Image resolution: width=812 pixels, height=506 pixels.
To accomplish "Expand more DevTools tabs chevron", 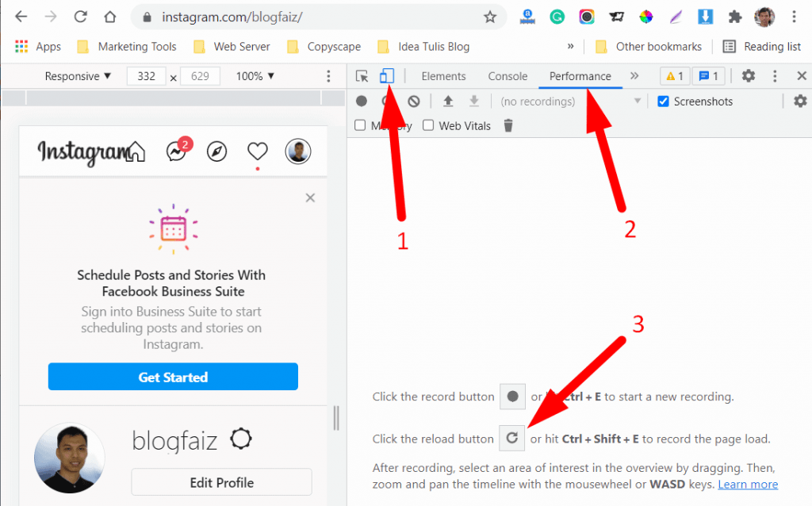I will click(634, 76).
